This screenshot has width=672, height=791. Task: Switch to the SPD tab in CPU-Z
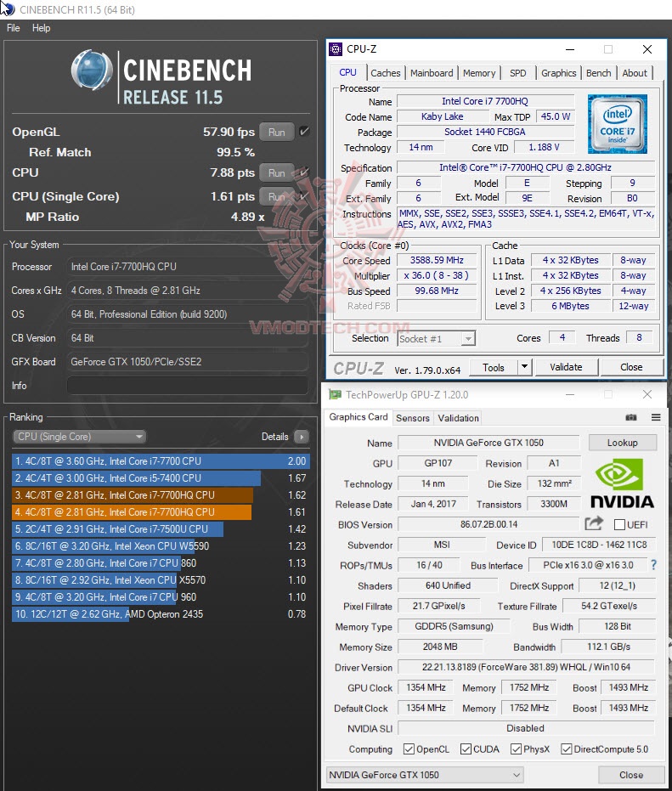[517, 73]
